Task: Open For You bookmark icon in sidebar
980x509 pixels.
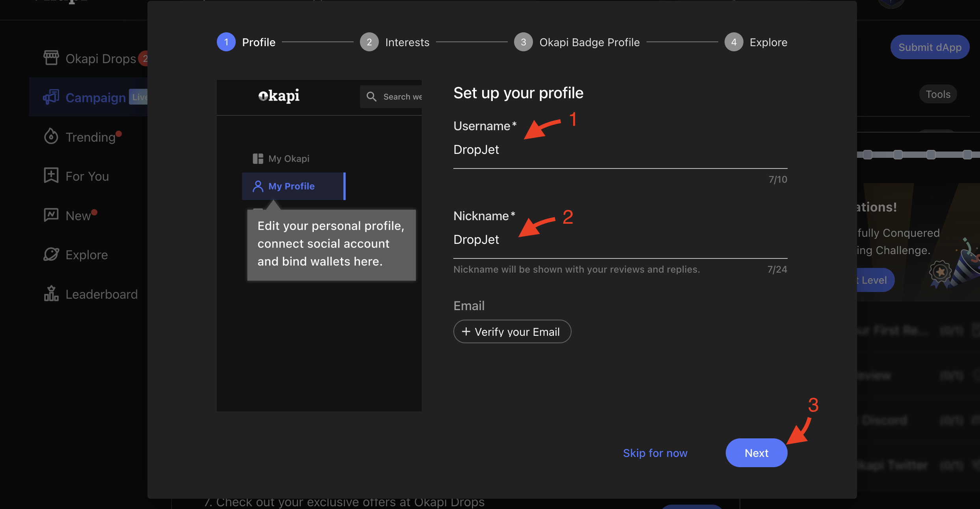Action: (x=51, y=176)
